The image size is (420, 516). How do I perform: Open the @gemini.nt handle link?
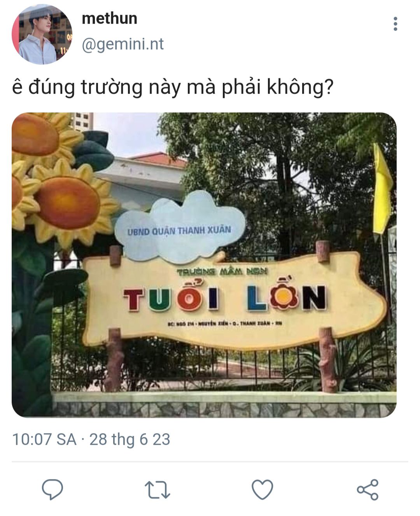pos(123,44)
